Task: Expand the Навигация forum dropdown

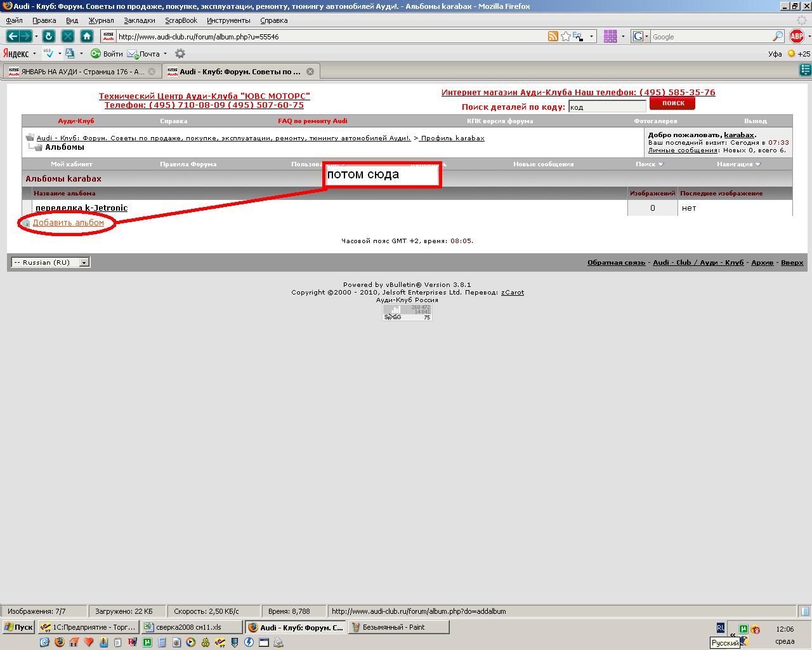Action: click(738, 164)
